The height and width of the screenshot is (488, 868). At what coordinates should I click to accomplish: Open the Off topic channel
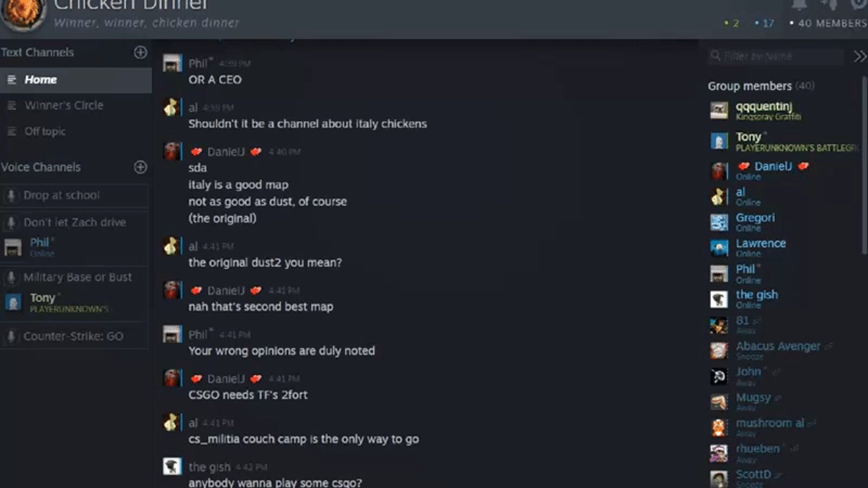(76, 131)
